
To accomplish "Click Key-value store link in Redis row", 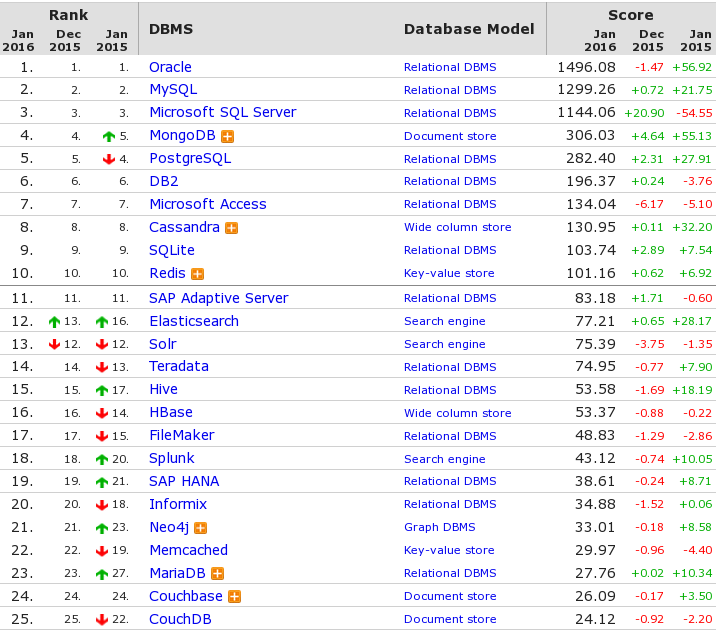I will [x=449, y=273].
